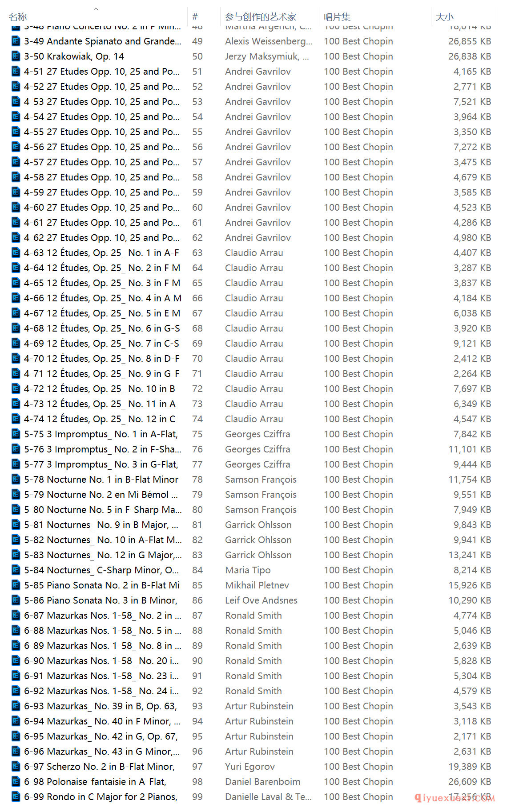Screen dimensions: 511x812
Task: Click the file icon next to 4-57 27 Etudes
Action: coord(16,162)
